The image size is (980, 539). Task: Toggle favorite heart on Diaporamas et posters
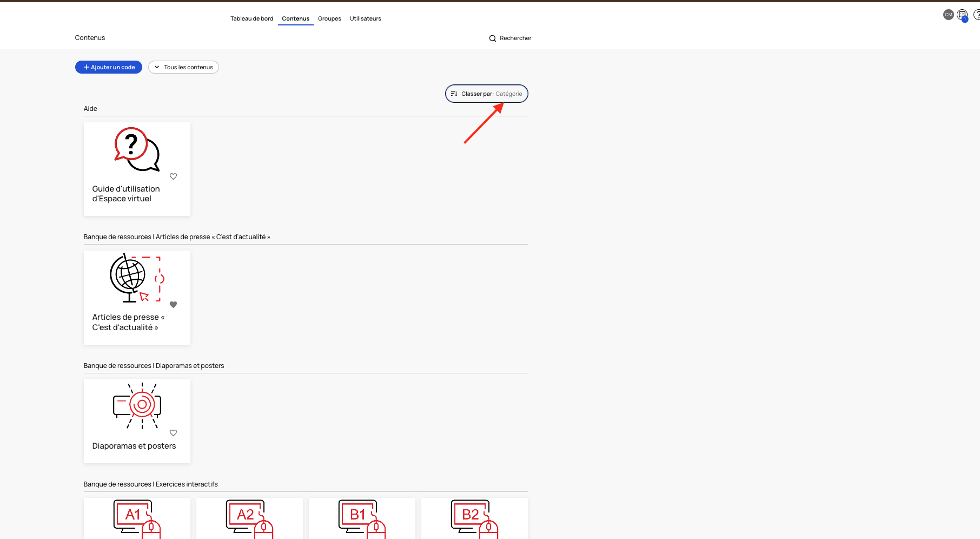[173, 433]
